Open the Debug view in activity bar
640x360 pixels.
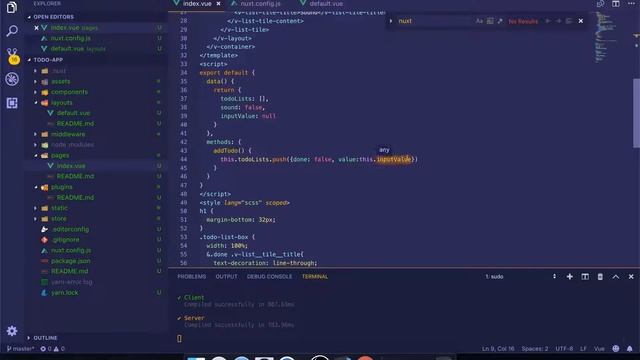[12, 79]
